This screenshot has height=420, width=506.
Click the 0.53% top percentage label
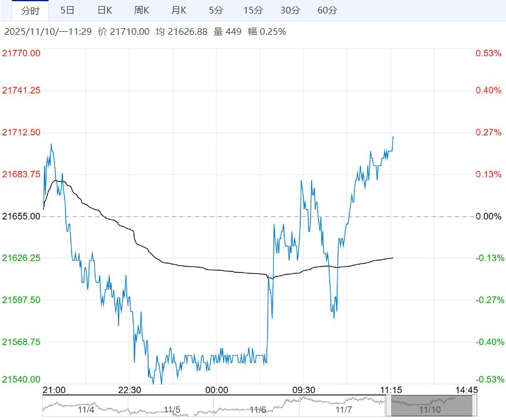[x=488, y=53]
